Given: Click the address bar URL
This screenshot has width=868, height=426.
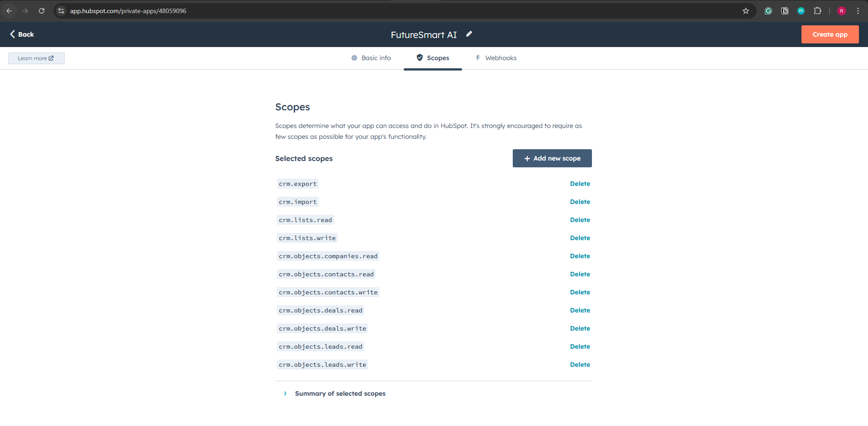Looking at the screenshot, I should tap(128, 11).
